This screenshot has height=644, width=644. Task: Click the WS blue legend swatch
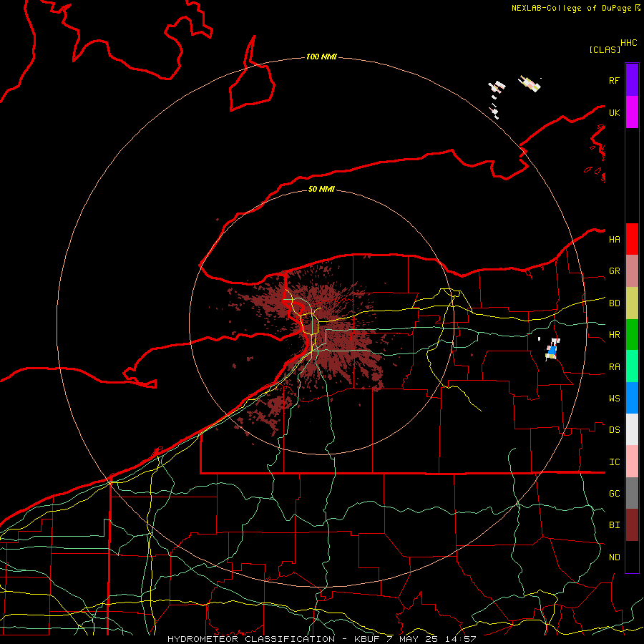(x=632, y=398)
